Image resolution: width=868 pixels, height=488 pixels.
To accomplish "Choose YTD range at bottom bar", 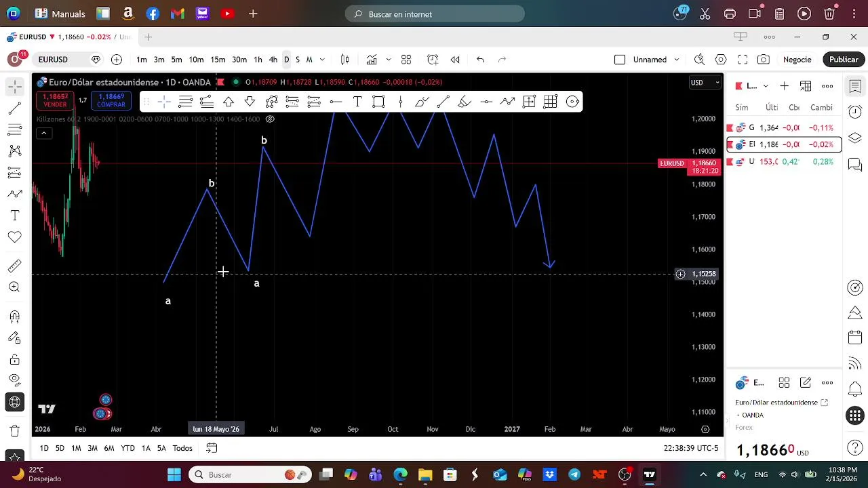I will pyautogui.click(x=127, y=448).
